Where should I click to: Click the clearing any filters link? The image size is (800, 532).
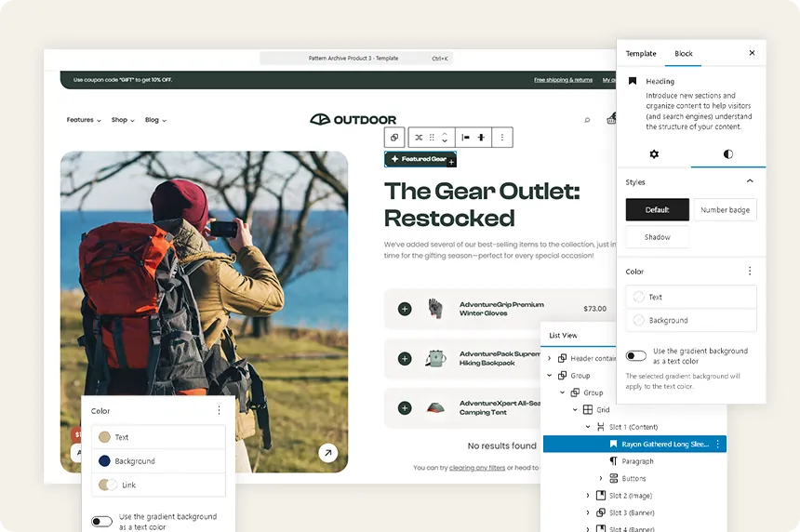click(x=477, y=468)
